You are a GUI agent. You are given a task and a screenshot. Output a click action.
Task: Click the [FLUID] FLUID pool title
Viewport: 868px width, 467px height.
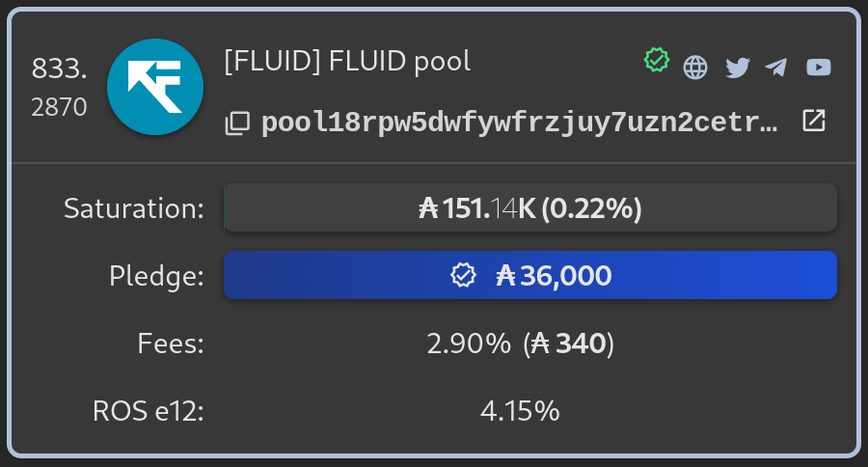pyautogui.click(x=347, y=61)
